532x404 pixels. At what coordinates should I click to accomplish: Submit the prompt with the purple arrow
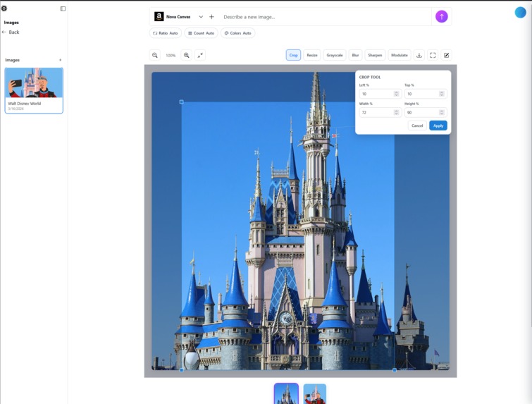(441, 16)
